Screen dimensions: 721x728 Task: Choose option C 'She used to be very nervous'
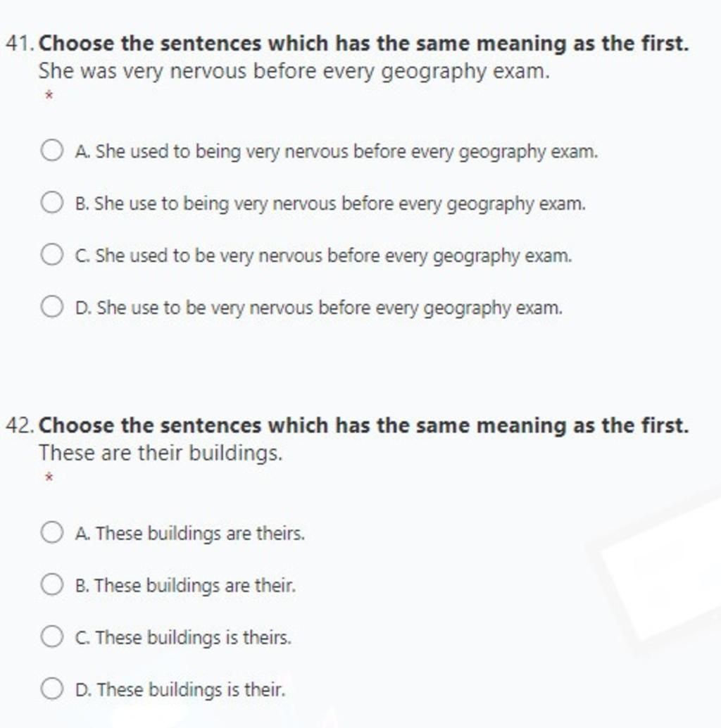tap(51, 254)
